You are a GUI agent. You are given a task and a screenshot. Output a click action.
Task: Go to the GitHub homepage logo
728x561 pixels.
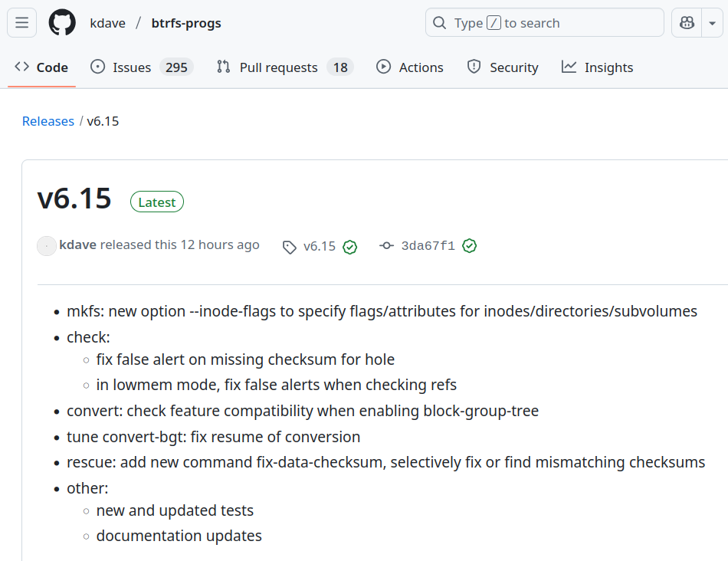pyautogui.click(x=62, y=22)
